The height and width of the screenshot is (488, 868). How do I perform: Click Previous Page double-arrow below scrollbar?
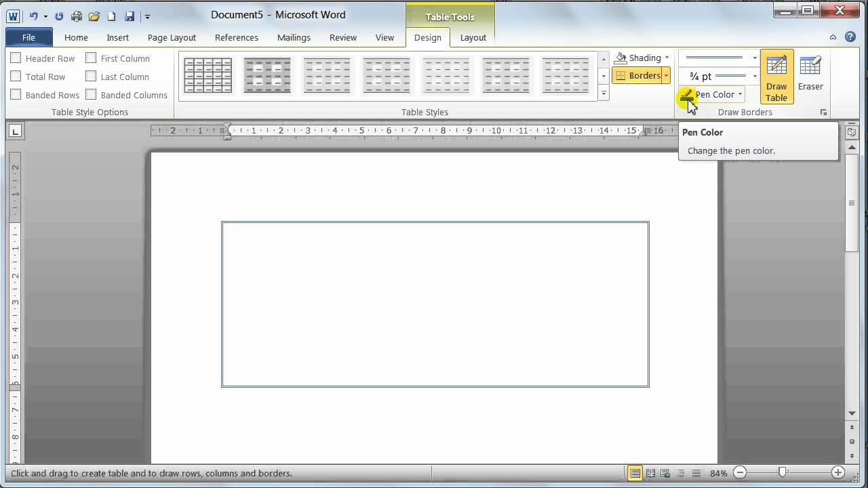(852, 428)
